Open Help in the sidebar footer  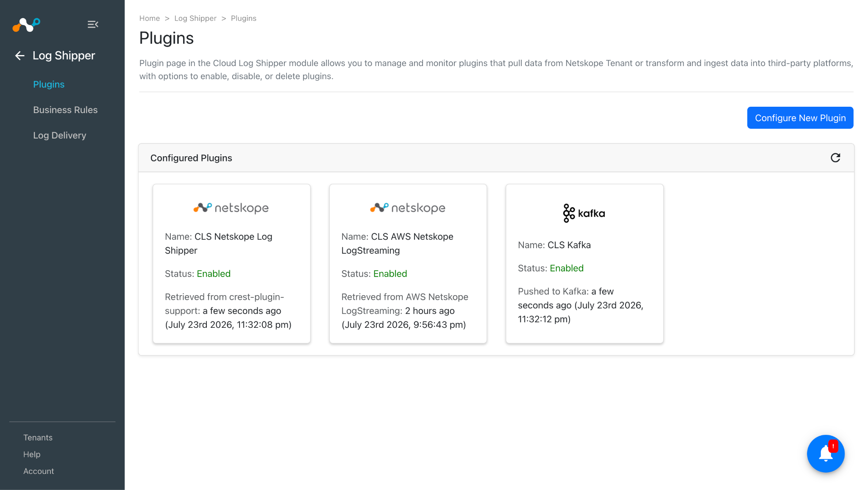pos(32,454)
